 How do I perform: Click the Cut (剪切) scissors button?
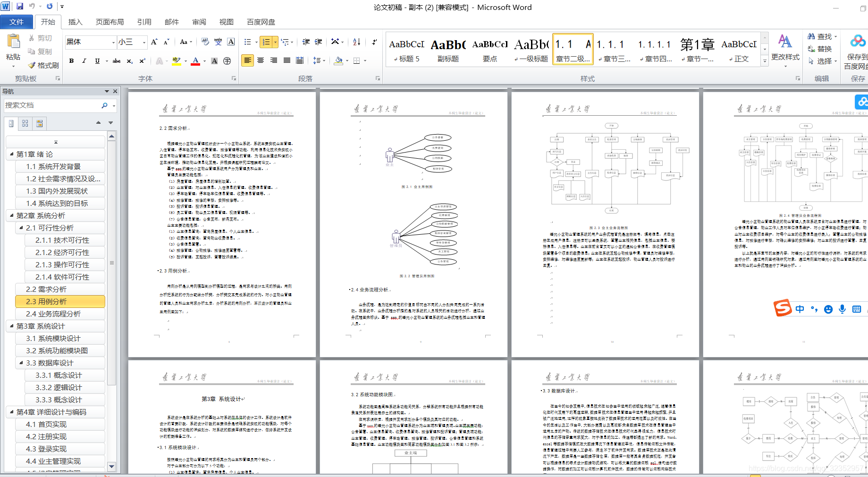40,38
